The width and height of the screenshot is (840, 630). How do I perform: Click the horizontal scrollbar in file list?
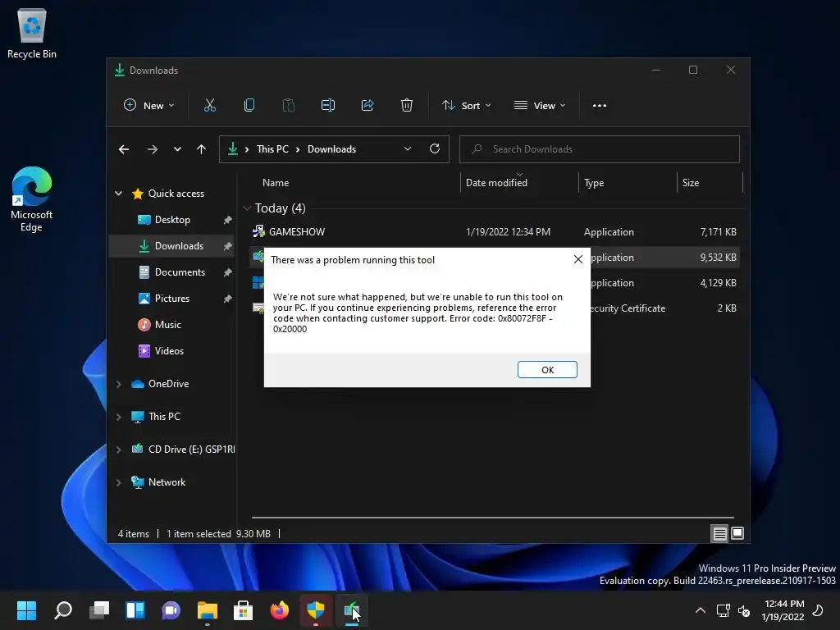pos(492,518)
